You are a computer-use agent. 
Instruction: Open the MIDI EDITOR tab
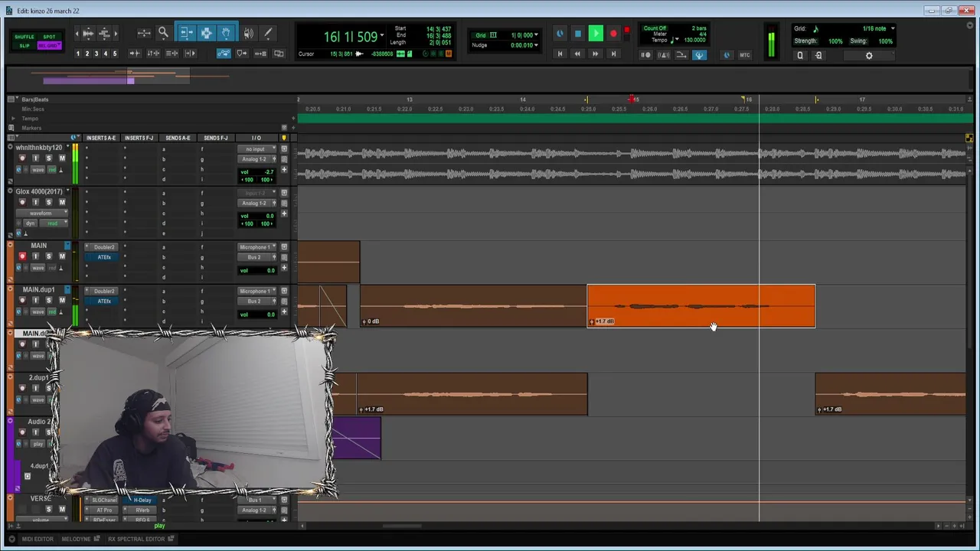coord(38,539)
